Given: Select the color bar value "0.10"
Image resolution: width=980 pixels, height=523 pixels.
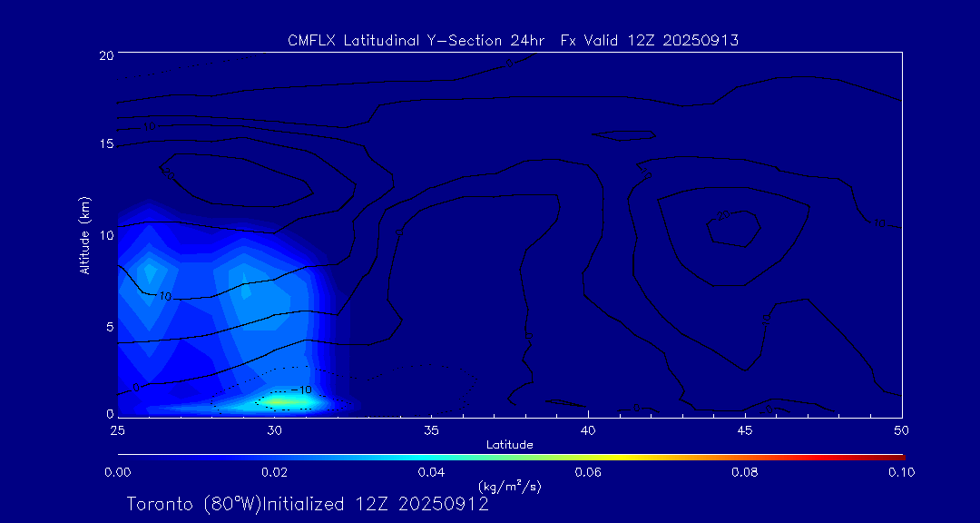Looking at the screenshot, I should coord(901,472).
